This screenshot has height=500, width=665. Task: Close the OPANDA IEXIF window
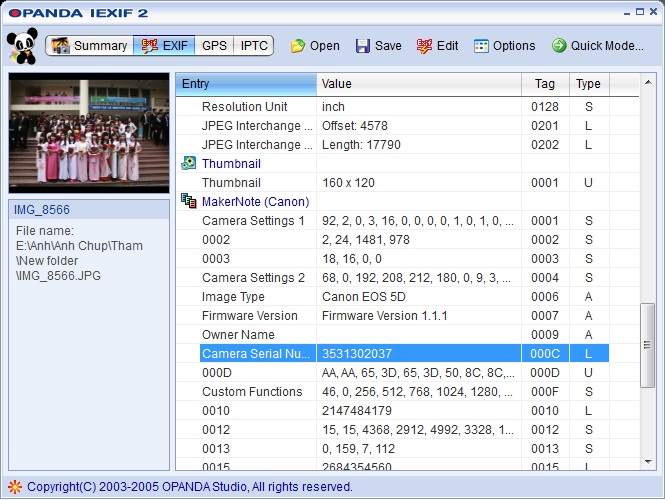654,12
